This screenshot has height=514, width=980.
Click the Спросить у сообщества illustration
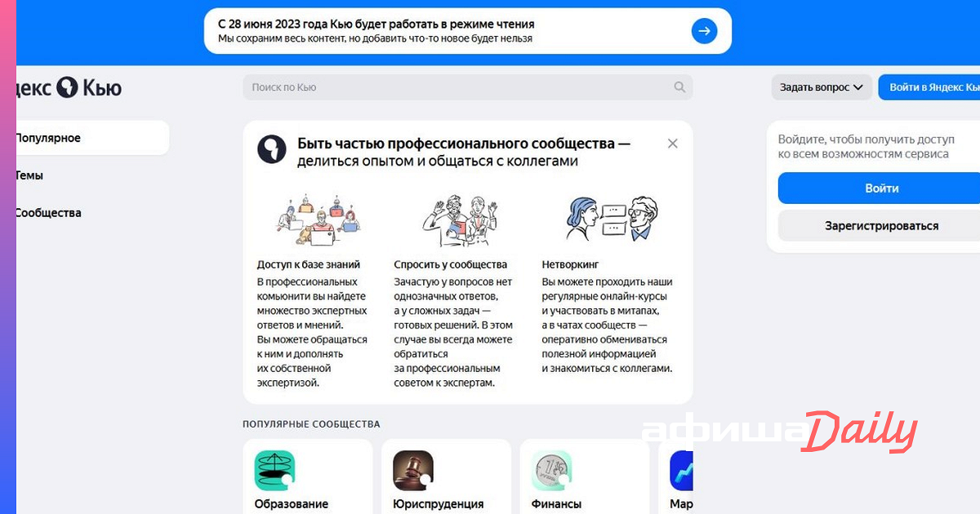(x=459, y=220)
